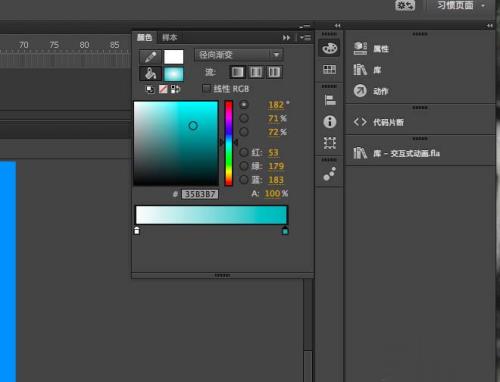Viewport: 500px width, 382px height.
Task: Select the teal gradient stop pointer
Action: [285, 231]
